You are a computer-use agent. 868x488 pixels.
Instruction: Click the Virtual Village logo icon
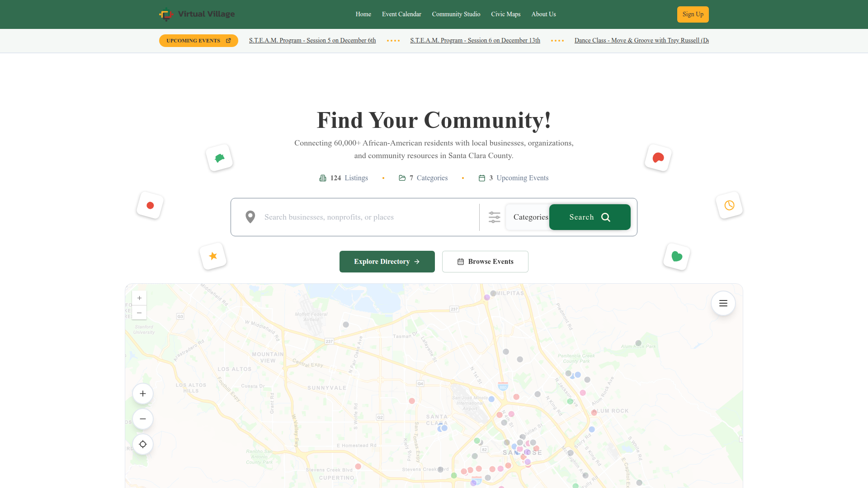pyautogui.click(x=166, y=14)
